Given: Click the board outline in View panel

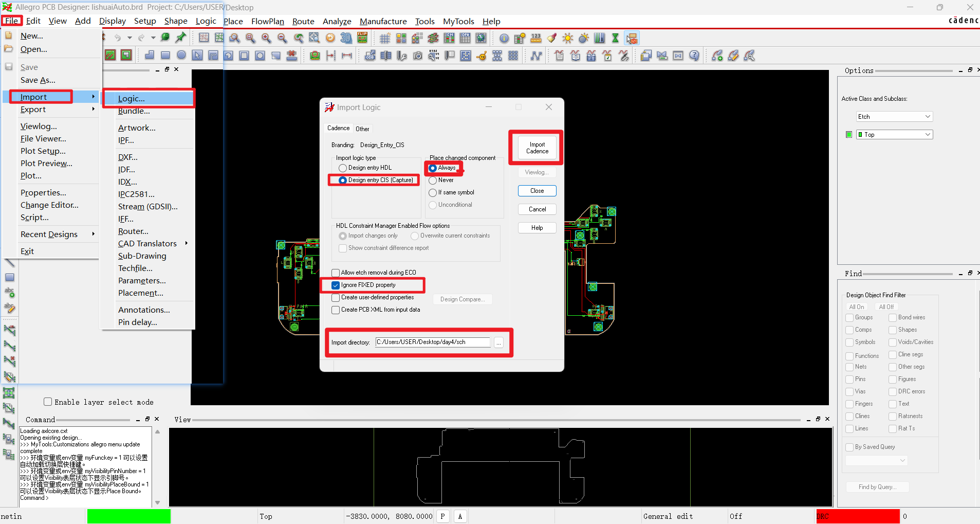Looking at the screenshot, I should 501,466.
